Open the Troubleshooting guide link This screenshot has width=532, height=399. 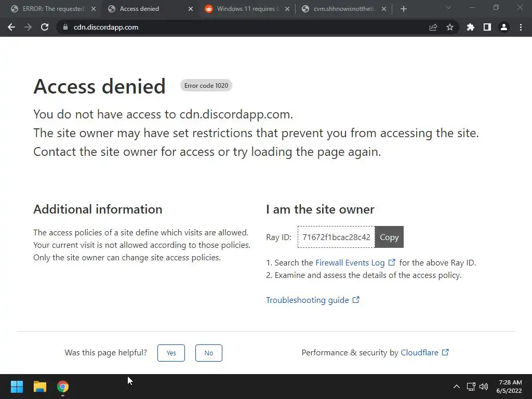coord(308,300)
